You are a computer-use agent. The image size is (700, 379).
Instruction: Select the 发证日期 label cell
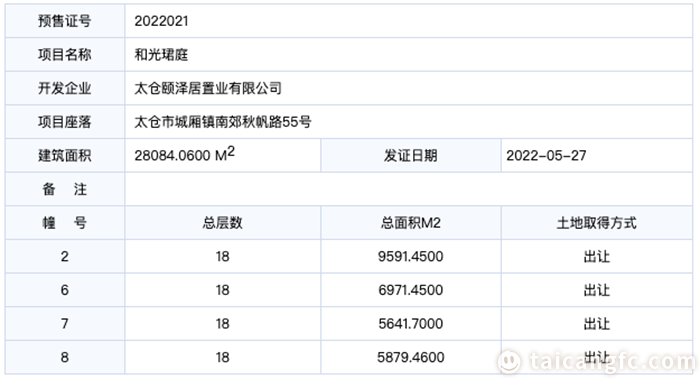coord(411,155)
